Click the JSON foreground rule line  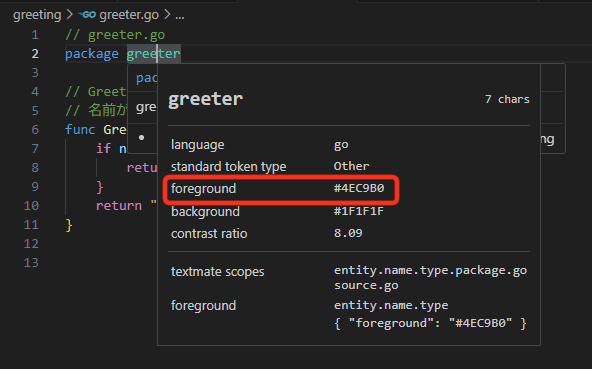click(x=430, y=323)
